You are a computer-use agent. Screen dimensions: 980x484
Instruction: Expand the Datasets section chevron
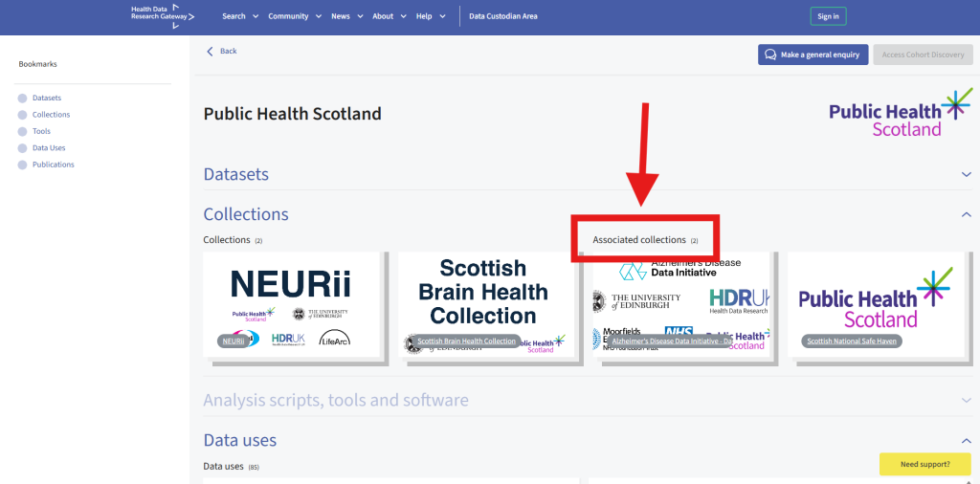[x=967, y=174]
